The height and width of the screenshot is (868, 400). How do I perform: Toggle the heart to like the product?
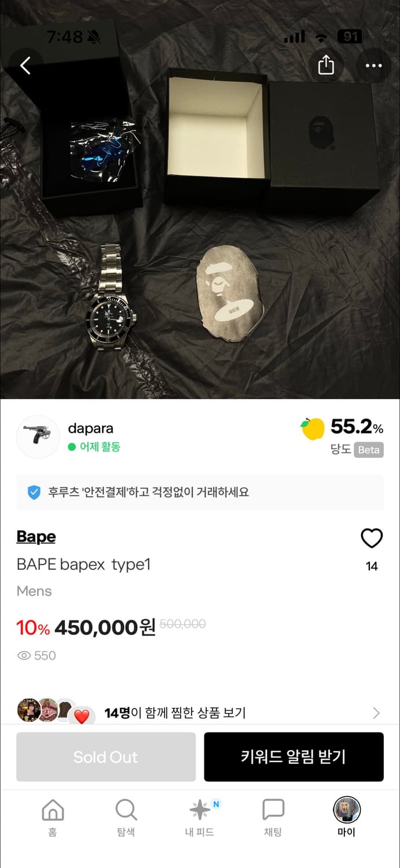coord(372,538)
